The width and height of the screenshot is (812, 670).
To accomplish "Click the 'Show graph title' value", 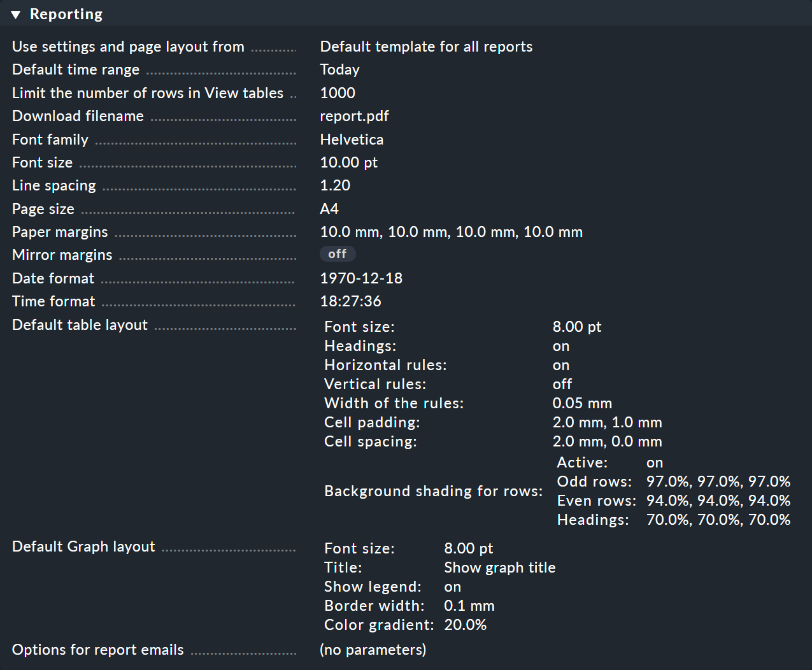I will point(499,567).
